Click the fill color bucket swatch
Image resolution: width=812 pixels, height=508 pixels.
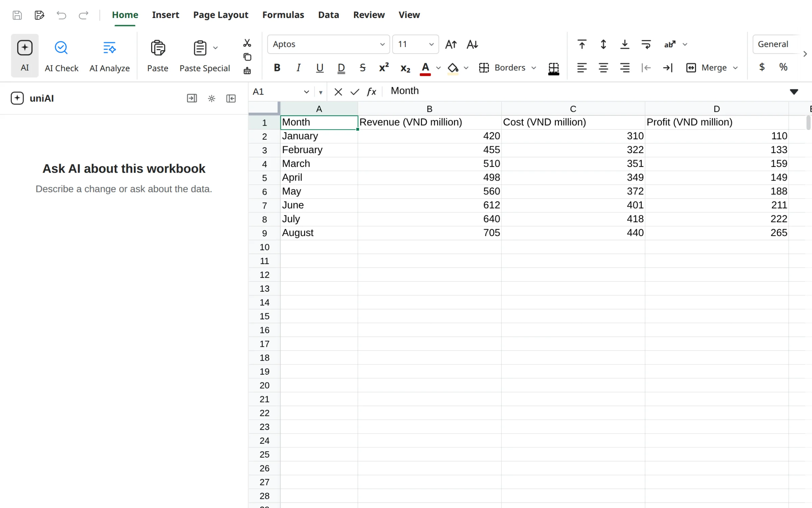[x=453, y=69]
